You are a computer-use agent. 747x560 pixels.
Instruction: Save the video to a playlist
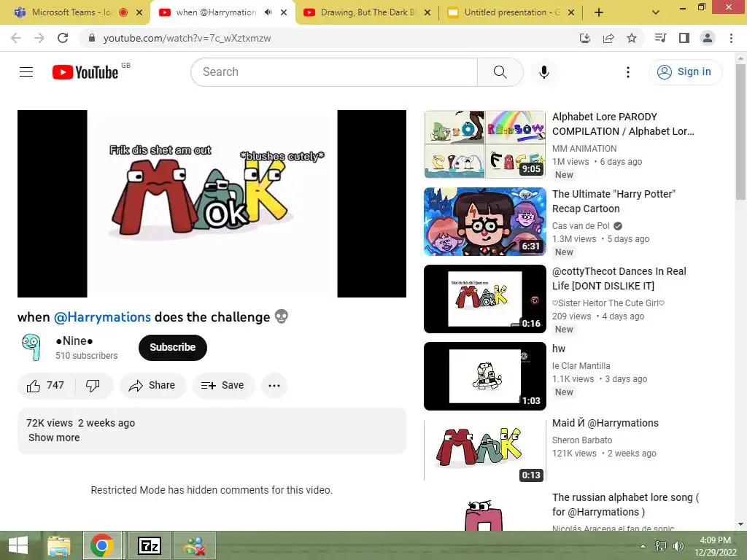222,385
